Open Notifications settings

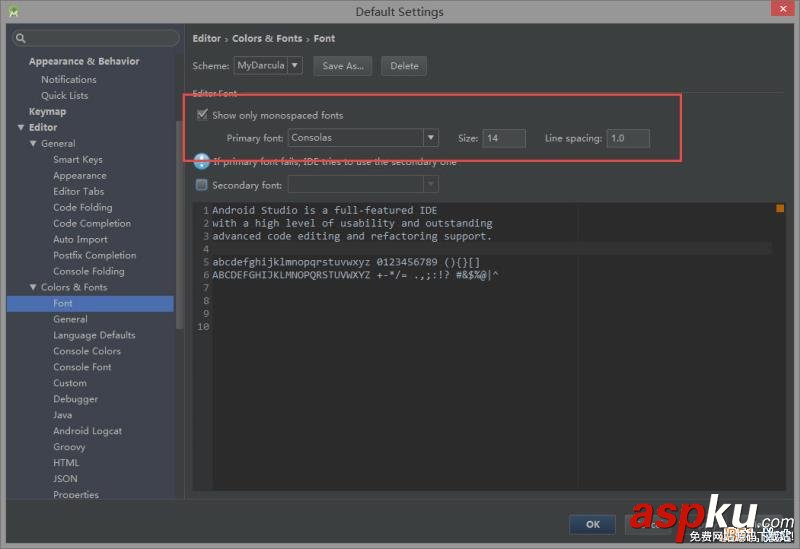pos(69,80)
